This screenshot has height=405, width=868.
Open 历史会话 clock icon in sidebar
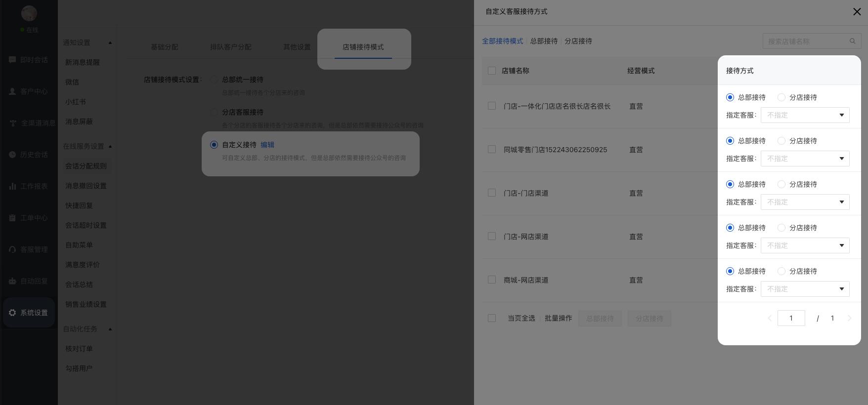click(12, 155)
